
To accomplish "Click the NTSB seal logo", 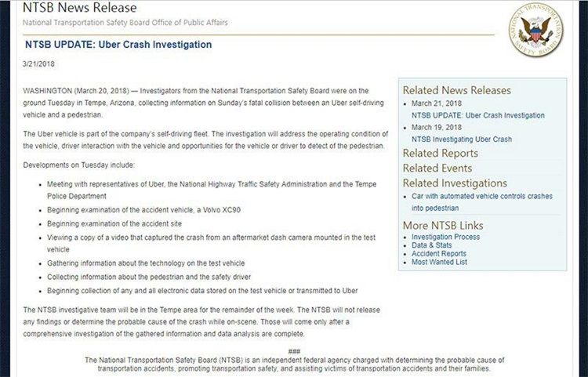I will [x=536, y=30].
